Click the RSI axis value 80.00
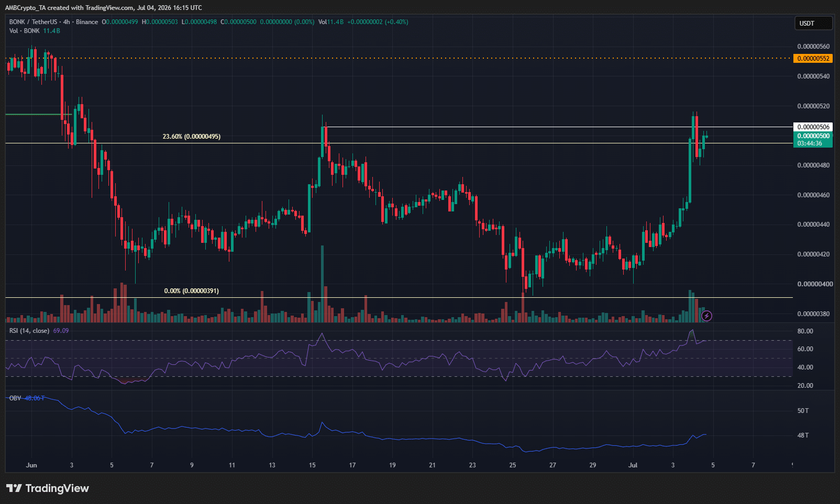 tap(805, 331)
